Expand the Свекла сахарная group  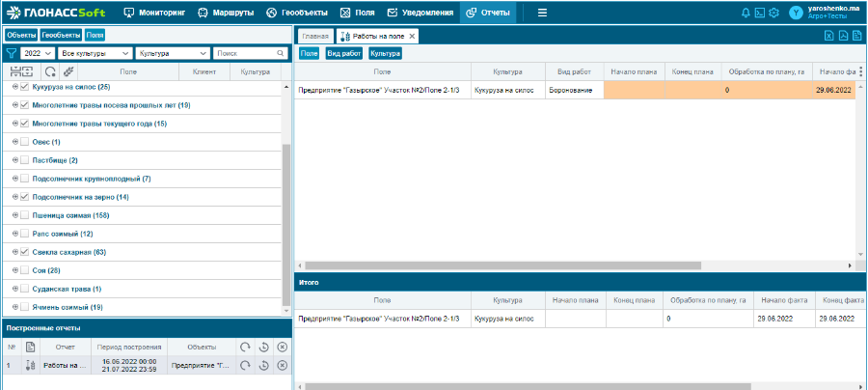tap(14, 252)
